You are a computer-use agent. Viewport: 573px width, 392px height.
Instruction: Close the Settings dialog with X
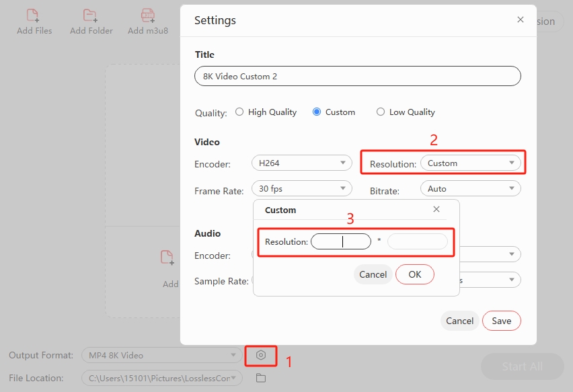tap(520, 20)
